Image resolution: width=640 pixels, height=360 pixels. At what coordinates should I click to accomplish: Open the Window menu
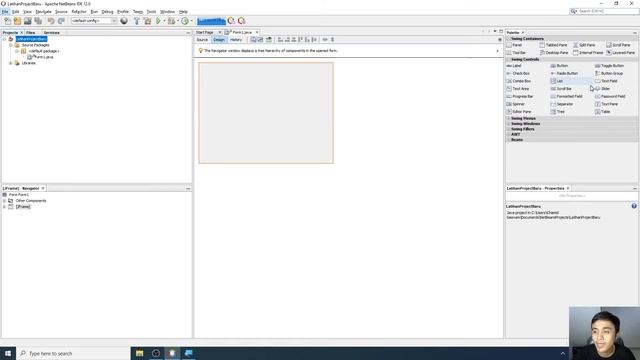(167, 12)
